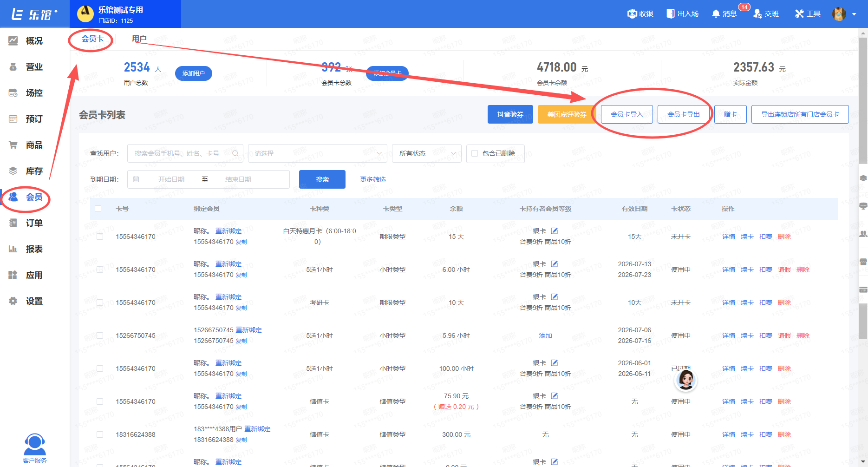Screen dimensions: 868x467
Task: Click the 乐馆测试专用 store logo avatar
Action: tap(85, 14)
